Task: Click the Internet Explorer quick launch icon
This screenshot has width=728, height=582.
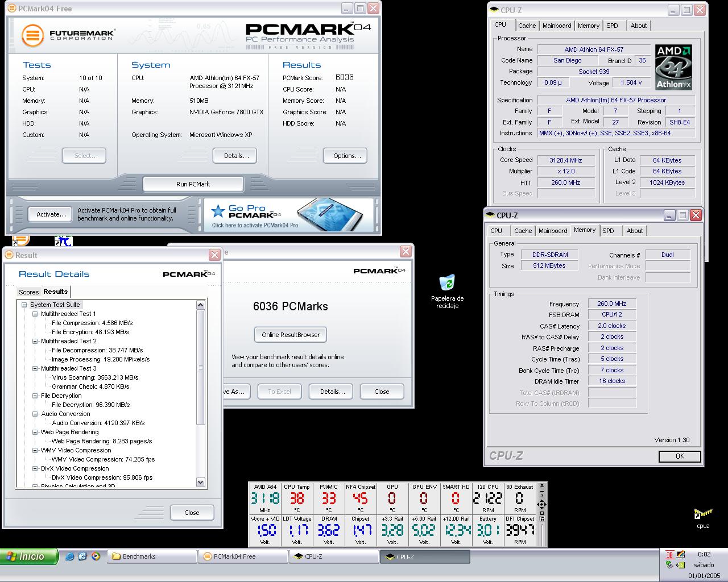Action: click(x=69, y=556)
